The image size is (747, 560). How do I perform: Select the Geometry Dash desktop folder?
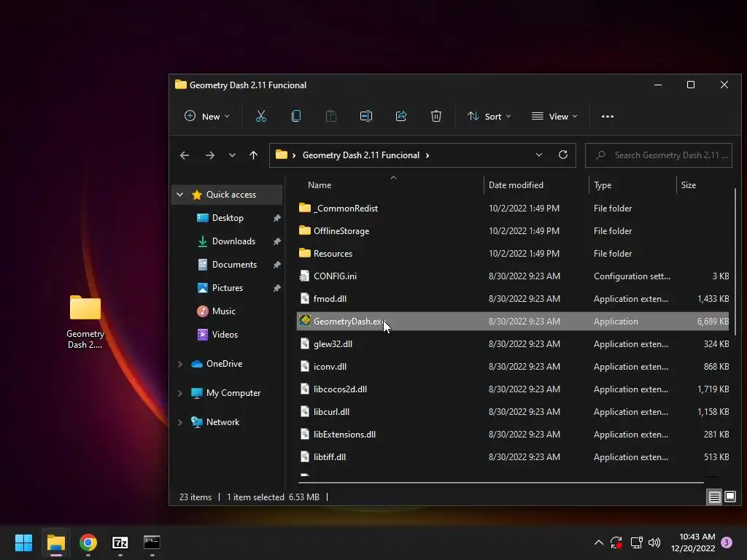tap(85, 322)
